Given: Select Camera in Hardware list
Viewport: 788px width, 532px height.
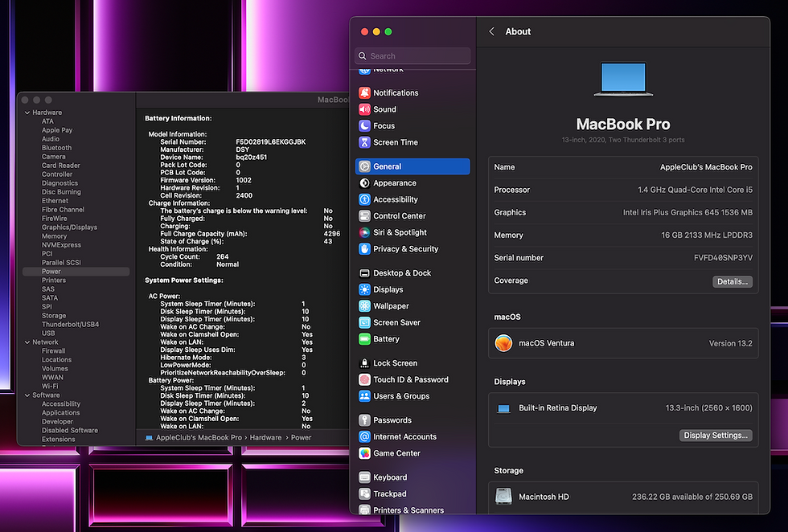Looking at the screenshot, I should [x=53, y=157].
